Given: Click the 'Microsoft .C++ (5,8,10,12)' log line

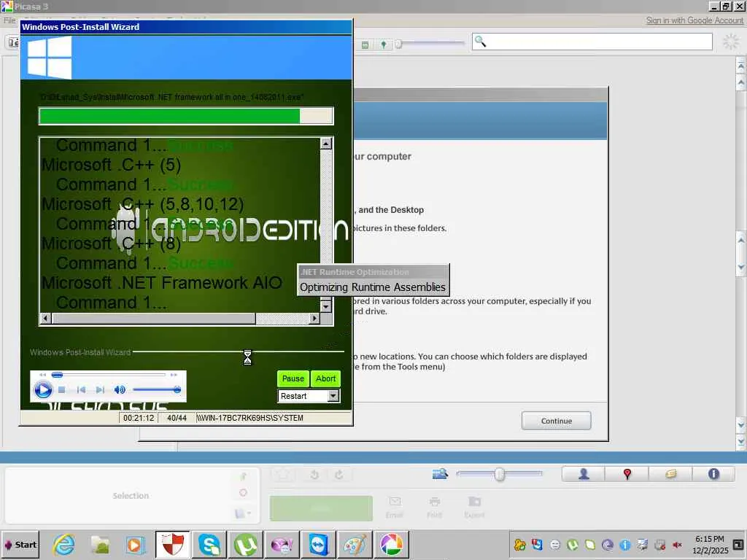Looking at the screenshot, I should pyautogui.click(x=142, y=204).
